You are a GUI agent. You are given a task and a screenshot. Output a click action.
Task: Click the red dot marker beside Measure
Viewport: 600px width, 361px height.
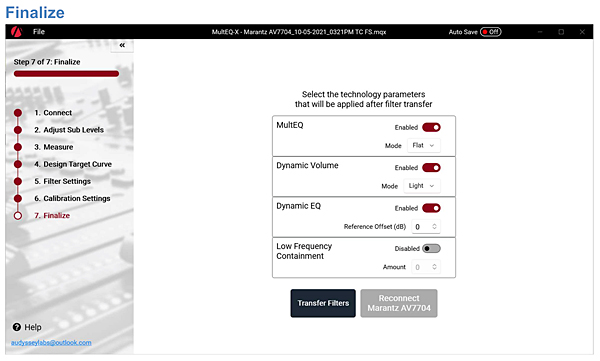18,147
